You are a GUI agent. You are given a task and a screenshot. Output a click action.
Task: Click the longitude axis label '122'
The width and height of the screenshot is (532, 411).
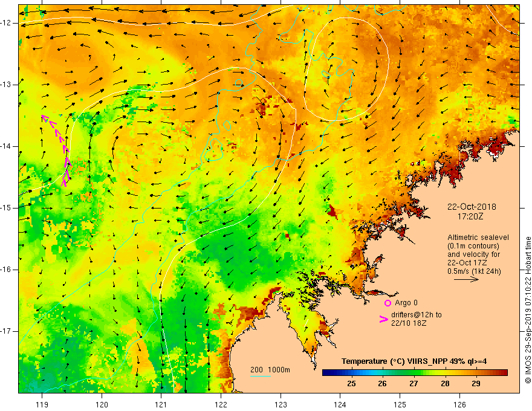221,404
